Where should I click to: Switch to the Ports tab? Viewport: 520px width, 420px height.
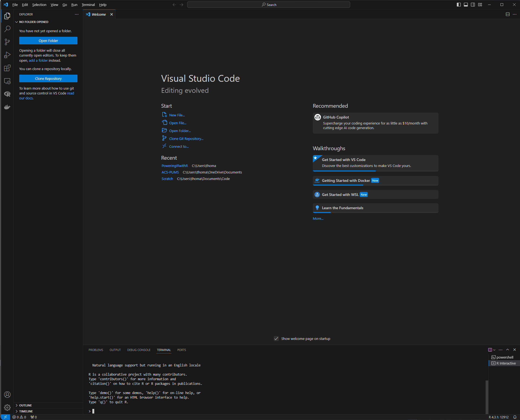[181, 350]
